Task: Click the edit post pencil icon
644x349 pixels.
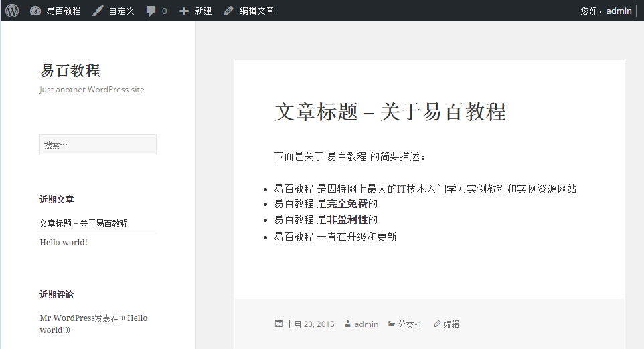Action: 228,11
